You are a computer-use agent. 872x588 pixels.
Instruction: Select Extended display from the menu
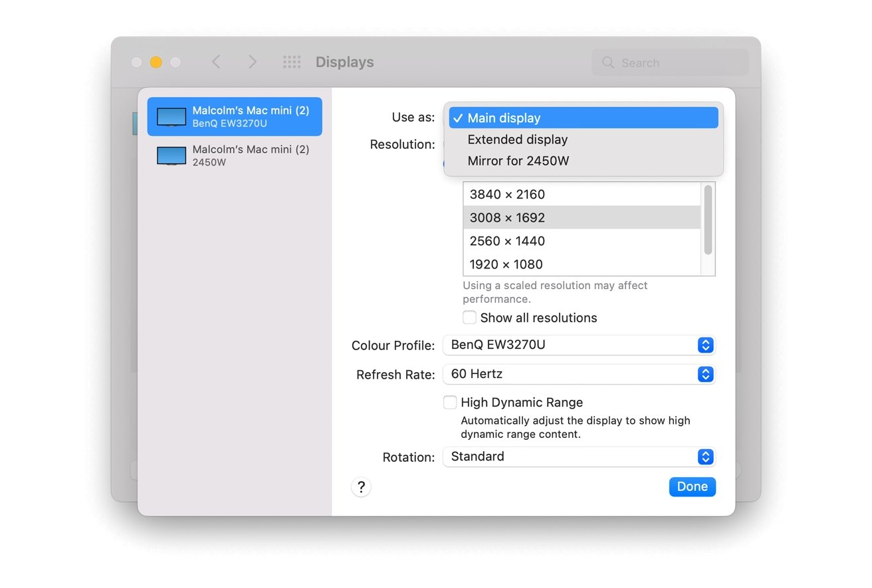tap(518, 140)
